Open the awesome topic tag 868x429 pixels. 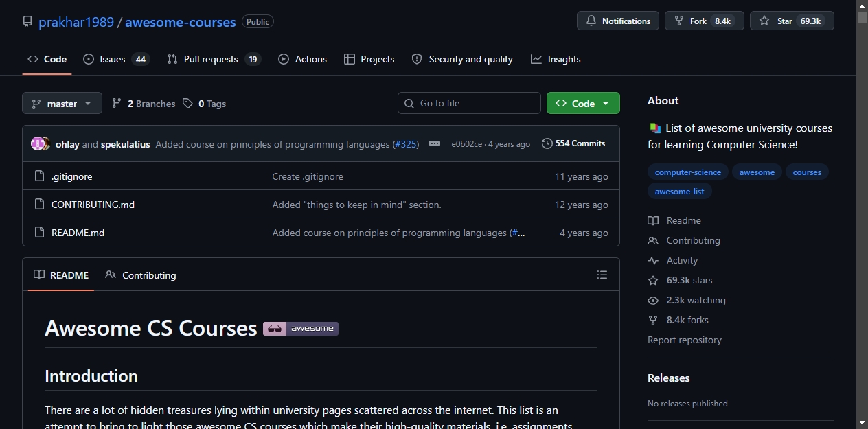(757, 172)
